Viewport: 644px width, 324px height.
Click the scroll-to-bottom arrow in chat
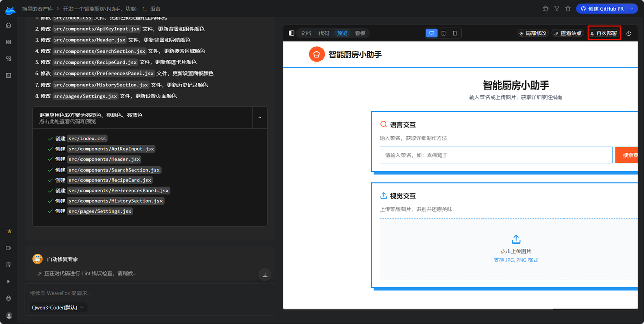point(265,274)
